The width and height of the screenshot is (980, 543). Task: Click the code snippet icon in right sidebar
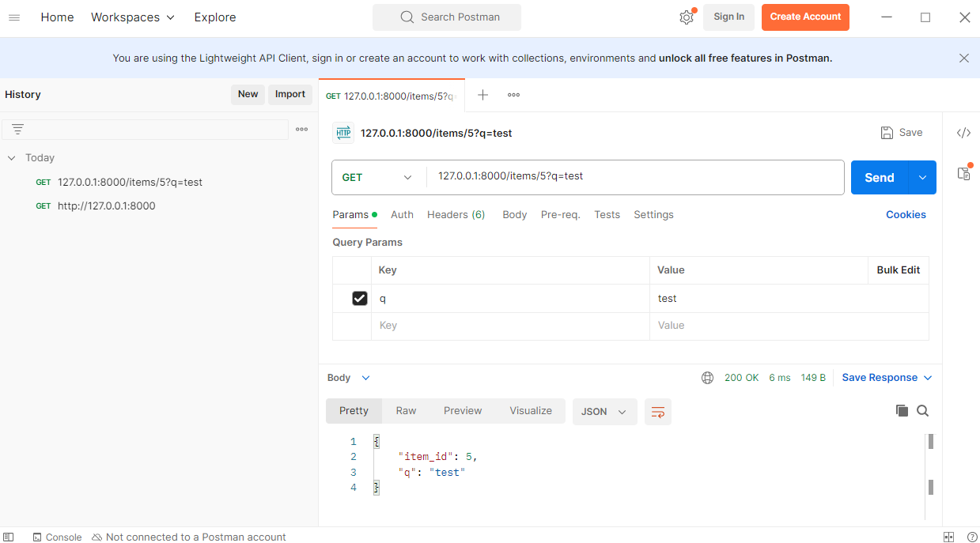click(963, 133)
